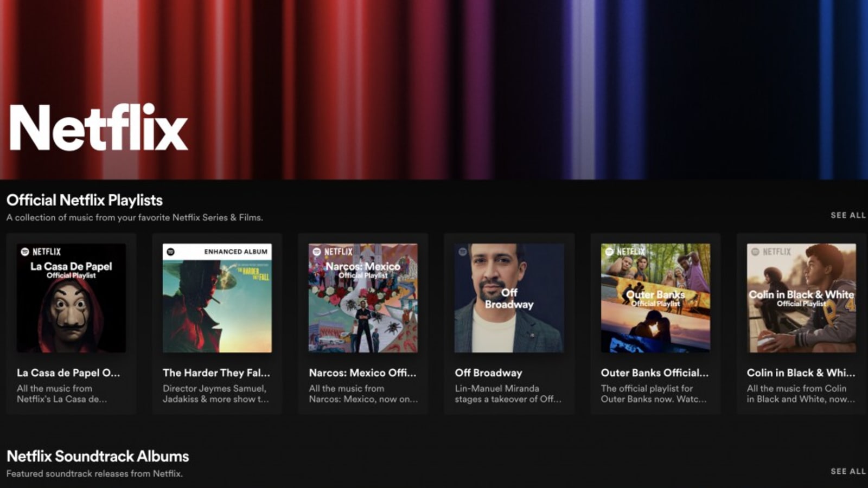The image size is (868, 488).
Task: Open the Off Broadway playlist cover
Action: [509, 298]
